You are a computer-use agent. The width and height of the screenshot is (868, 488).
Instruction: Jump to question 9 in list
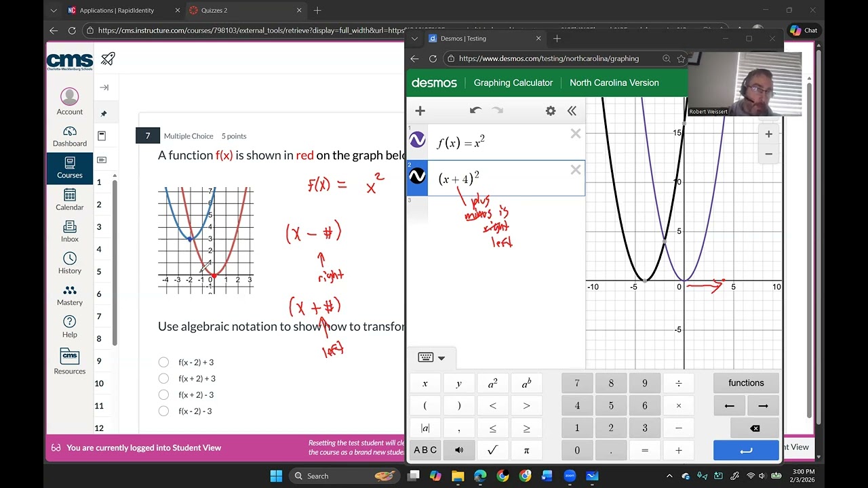99,361
